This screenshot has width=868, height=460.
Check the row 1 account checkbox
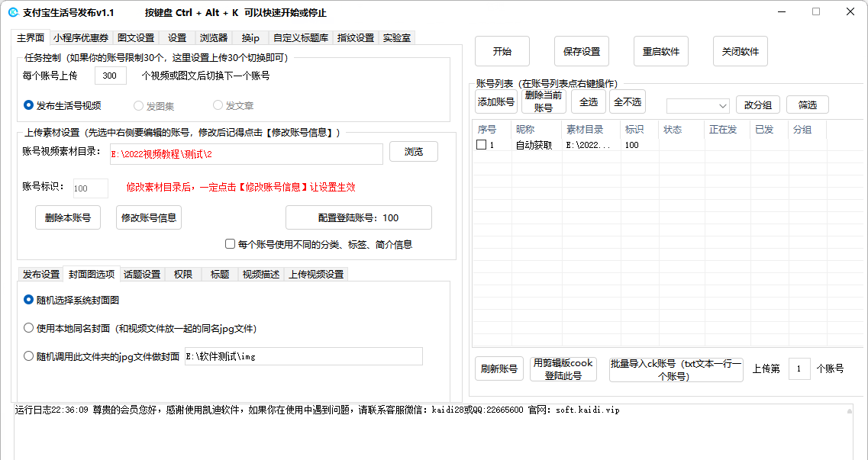tap(482, 145)
